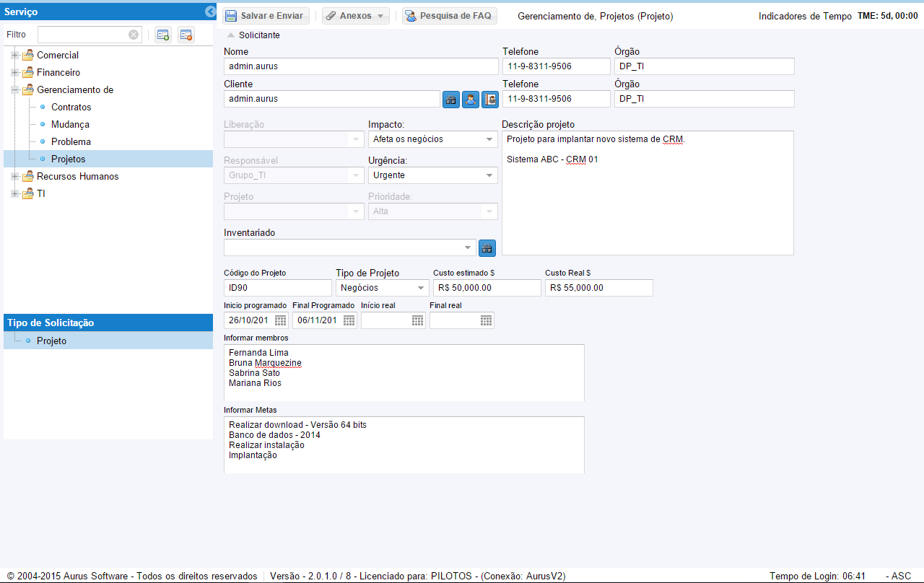Image resolution: width=924 pixels, height=583 pixels.
Task: Click the "Versão - 2.0.1.0 / 8" status text
Action: click(310, 576)
